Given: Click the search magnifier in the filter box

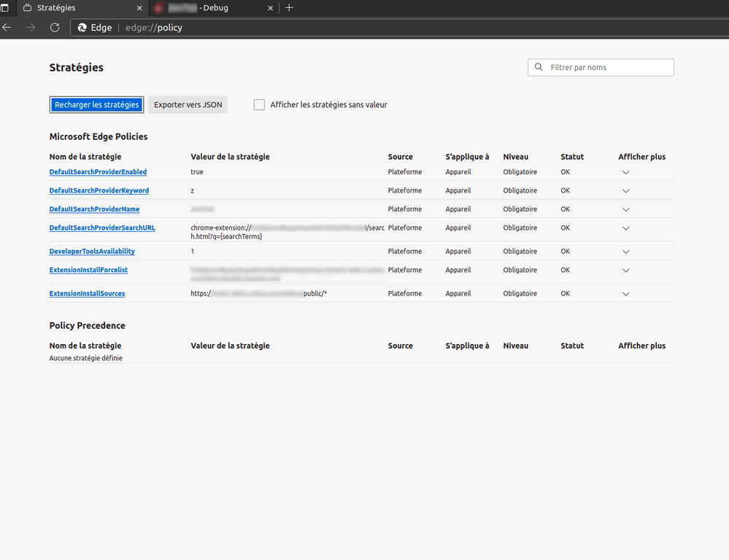Looking at the screenshot, I should 539,67.
